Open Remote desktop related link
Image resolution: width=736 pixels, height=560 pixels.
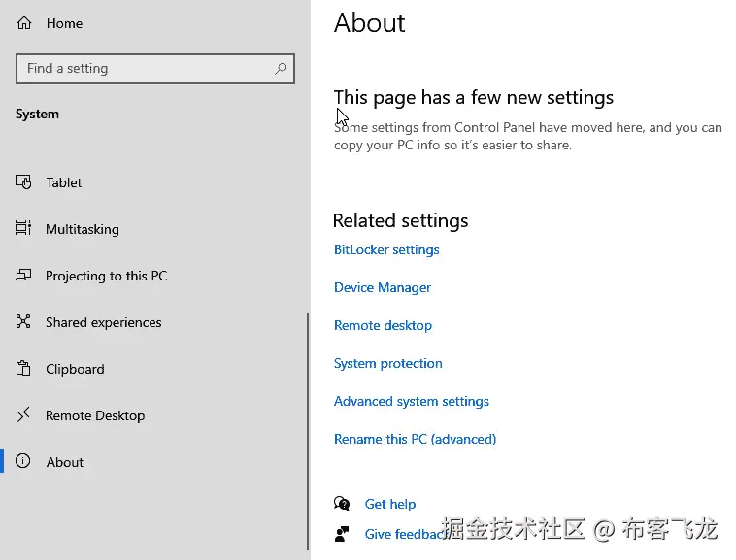coord(383,325)
